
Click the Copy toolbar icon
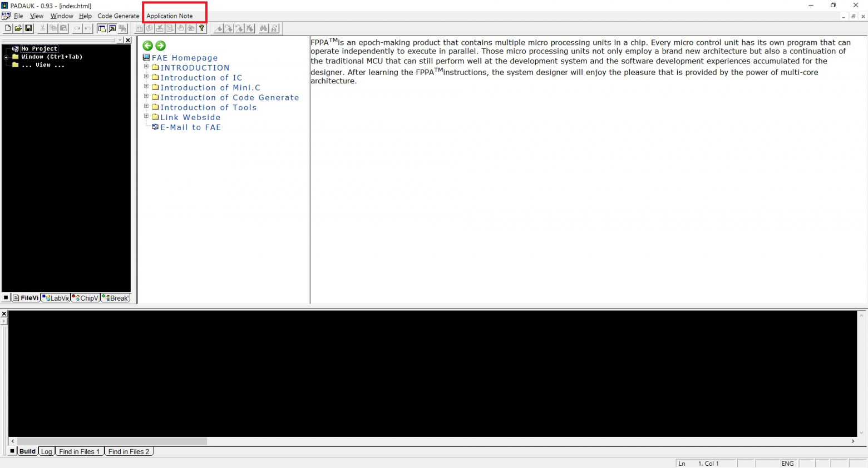pos(53,28)
